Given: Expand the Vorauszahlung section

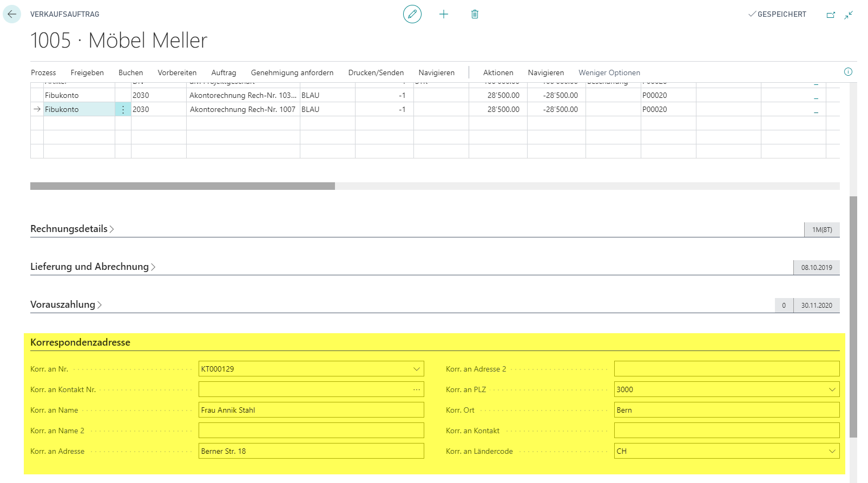Looking at the screenshot, I should (66, 305).
